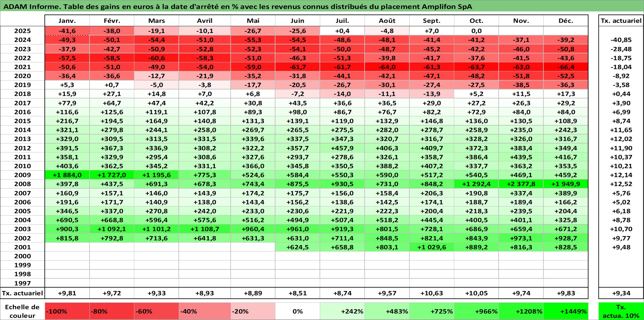
Task: Click the 0% color scale swatch
Action: click(298, 311)
